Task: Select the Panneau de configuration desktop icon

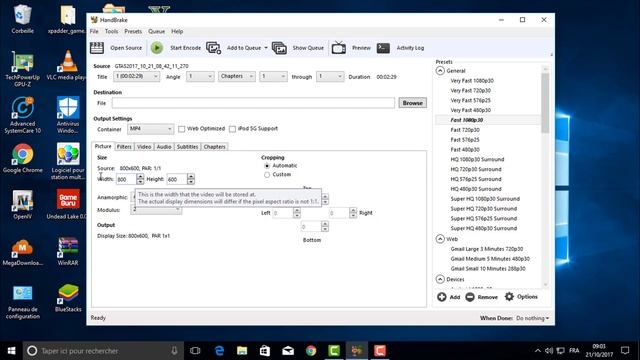Action: click(22, 302)
